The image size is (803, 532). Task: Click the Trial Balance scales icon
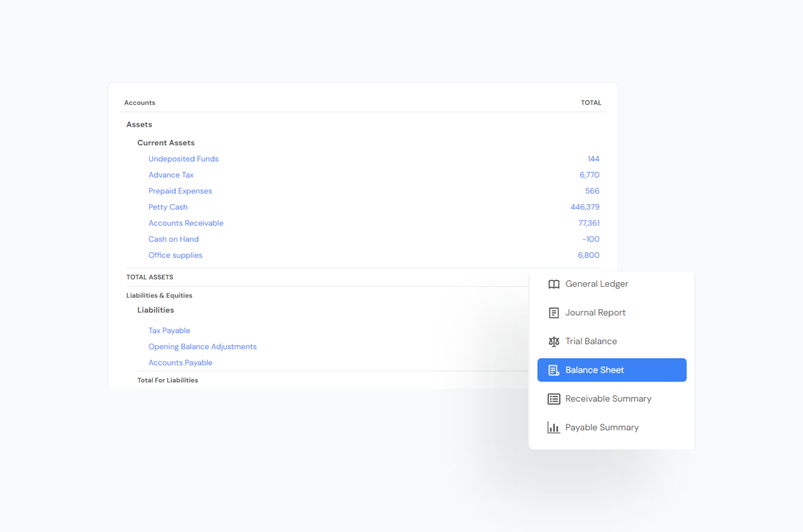coord(553,342)
